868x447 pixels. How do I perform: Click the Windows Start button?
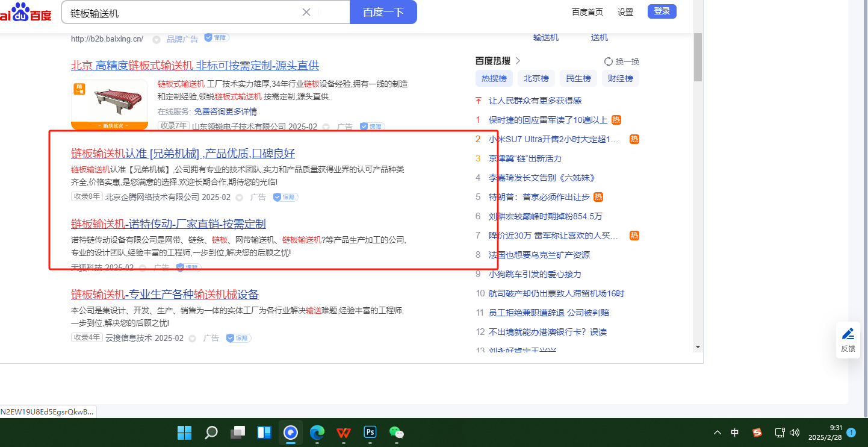(184, 432)
